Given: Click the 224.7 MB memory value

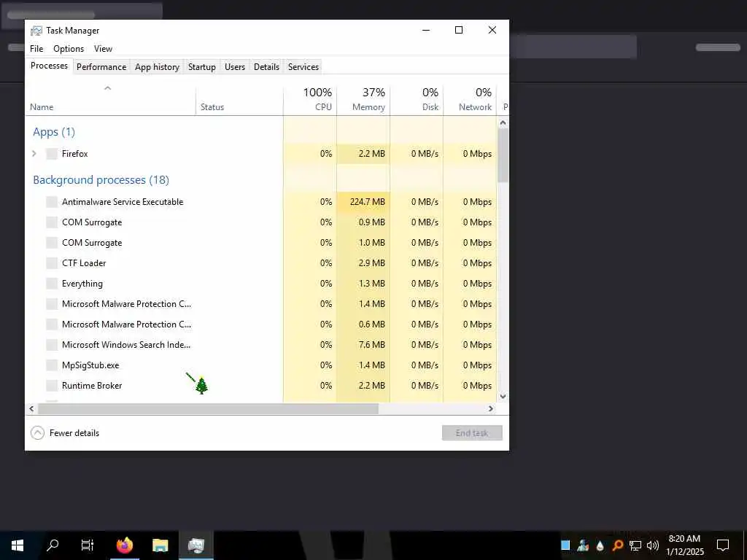Looking at the screenshot, I should [368, 202].
